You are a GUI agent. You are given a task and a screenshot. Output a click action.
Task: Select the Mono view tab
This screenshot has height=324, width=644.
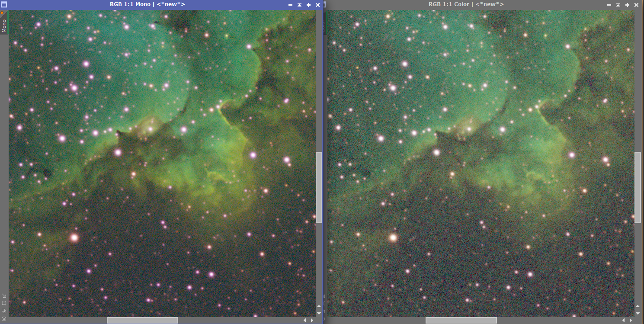pyautogui.click(x=4, y=25)
